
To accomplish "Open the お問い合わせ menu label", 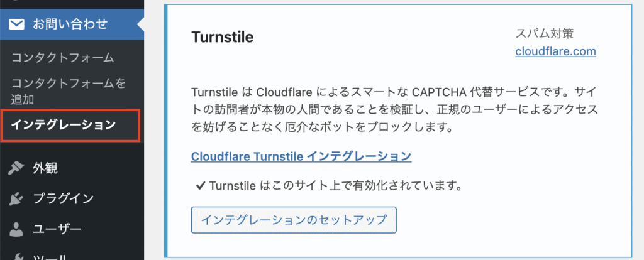I will click(70, 24).
